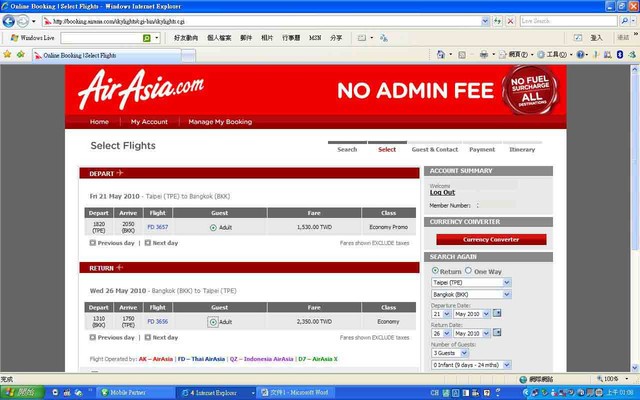Open the 0 Infant dropdown

[471, 365]
